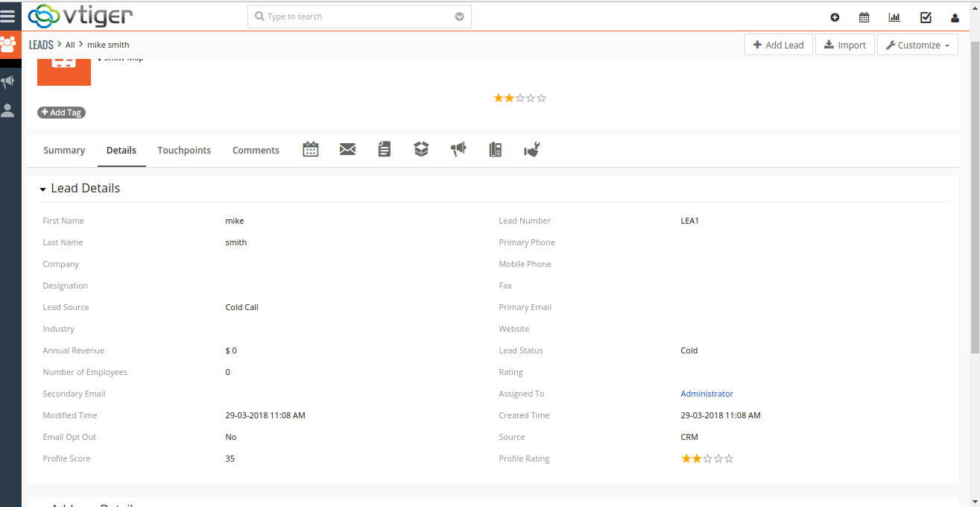Click the Add Tag button
Viewport: 980px width, 507px height.
(61, 113)
